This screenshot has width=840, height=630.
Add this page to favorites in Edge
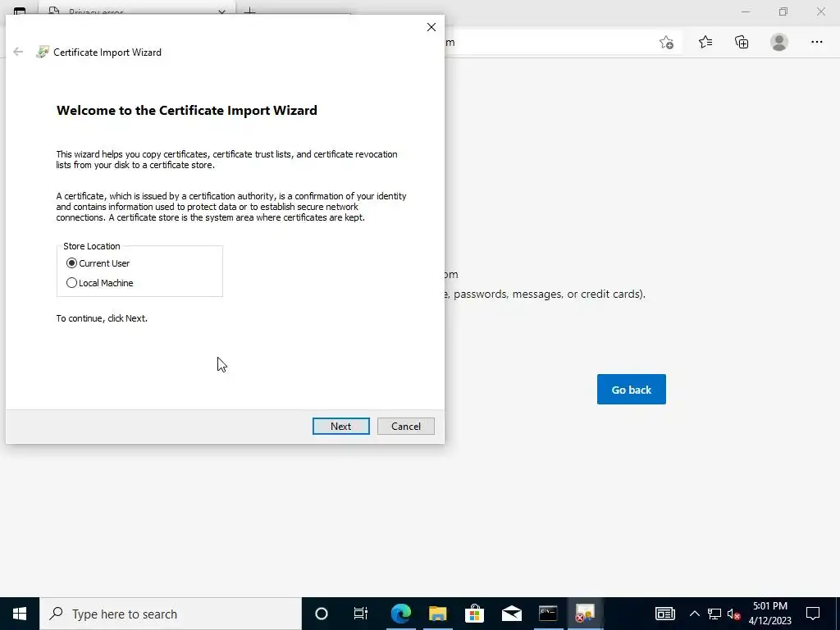click(666, 43)
